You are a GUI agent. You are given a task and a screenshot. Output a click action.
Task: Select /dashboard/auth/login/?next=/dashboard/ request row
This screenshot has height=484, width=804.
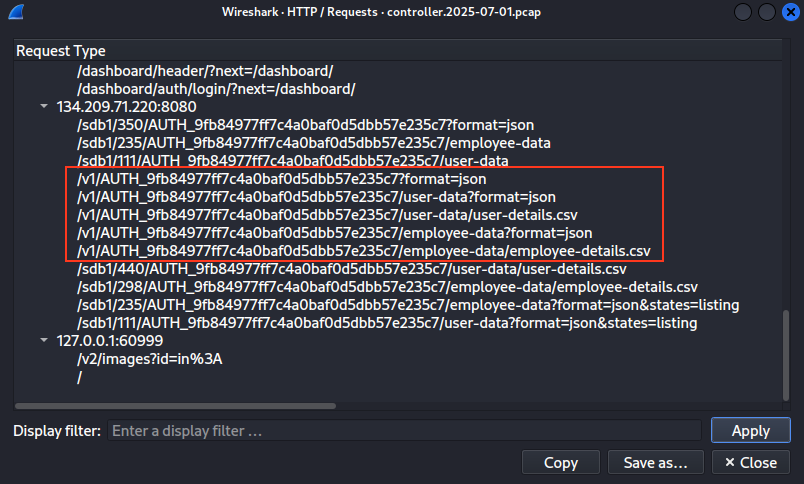216,89
